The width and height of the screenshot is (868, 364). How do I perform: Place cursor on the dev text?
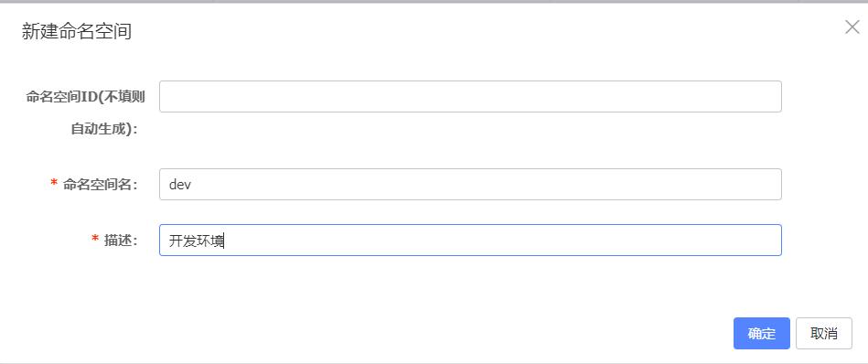[180, 185]
